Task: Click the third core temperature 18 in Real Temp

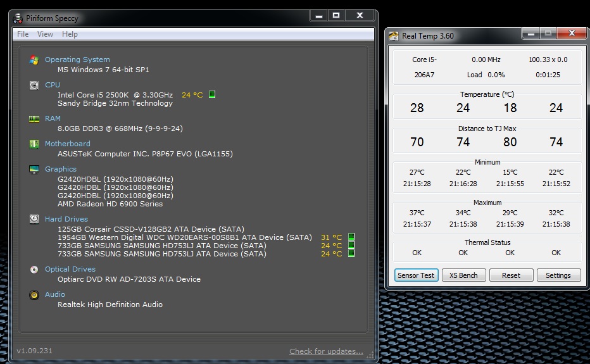Action: coord(510,108)
